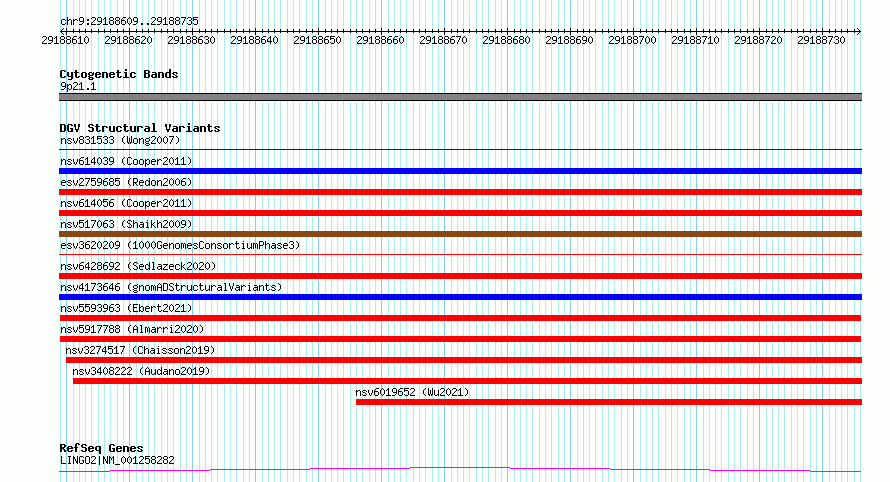The width and height of the screenshot is (890, 482).
Task: Click the blue bar for nsv4173646
Action: pos(460,297)
